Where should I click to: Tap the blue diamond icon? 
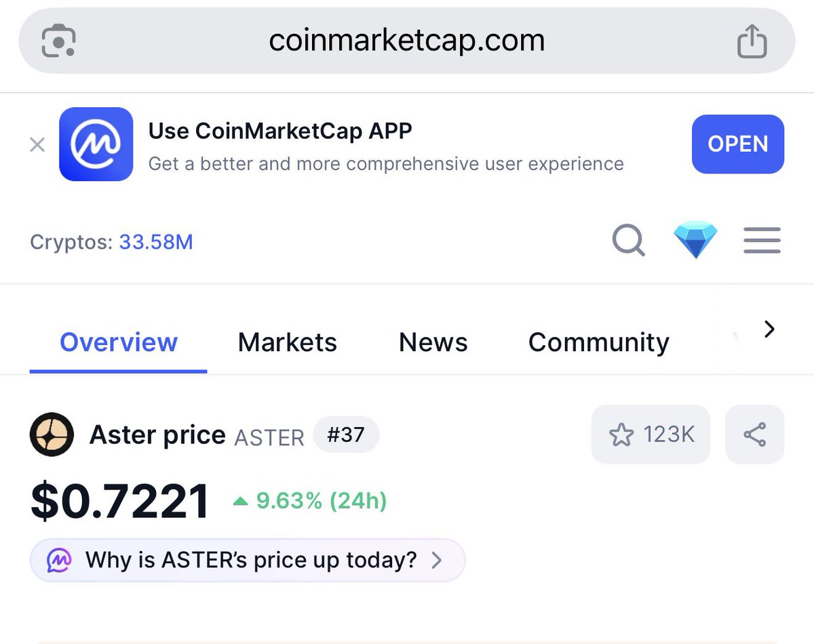pos(695,241)
